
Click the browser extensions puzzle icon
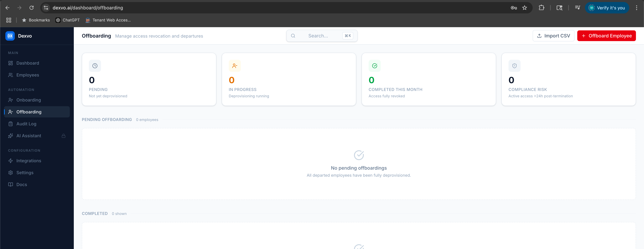542,8
